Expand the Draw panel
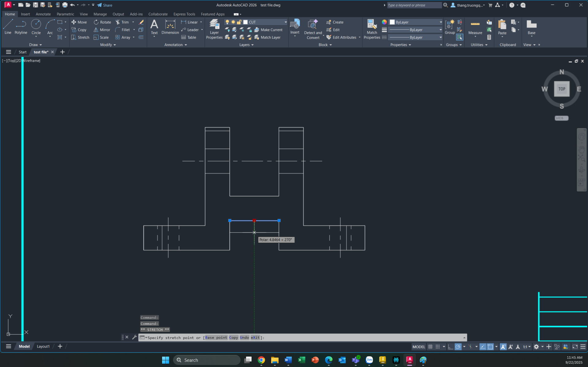 [x=35, y=45]
